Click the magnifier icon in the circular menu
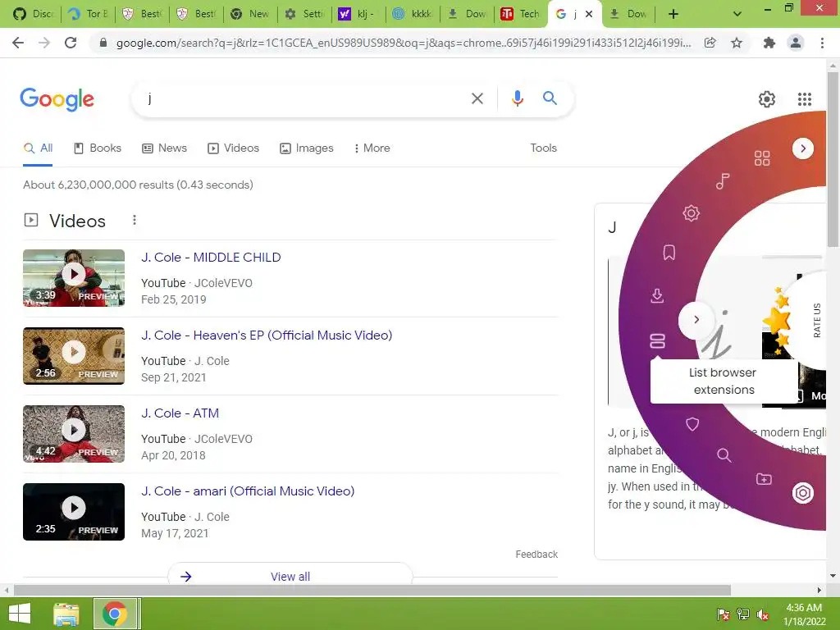The image size is (840, 630). click(x=724, y=455)
